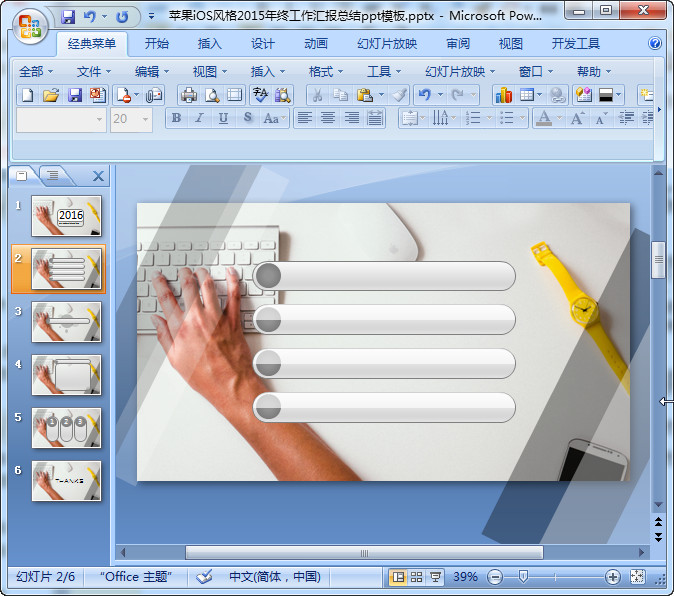
Task: Open the font name combo box
Action: pyautogui.click(x=61, y=119)
